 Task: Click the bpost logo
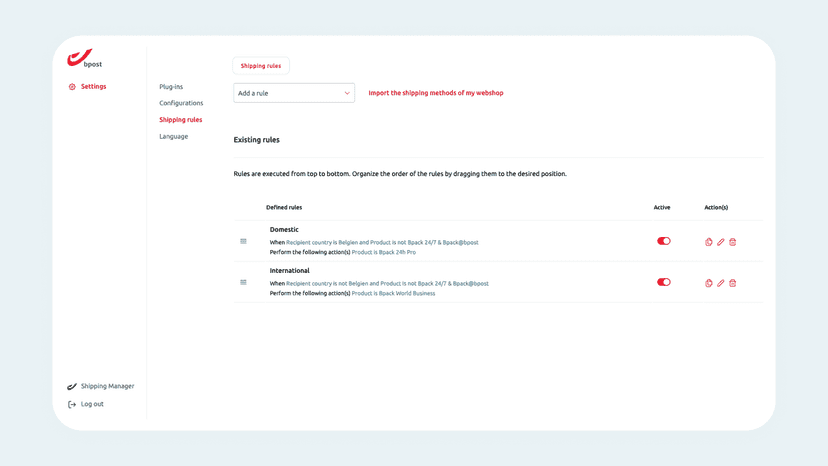click(x=84, y=58)
